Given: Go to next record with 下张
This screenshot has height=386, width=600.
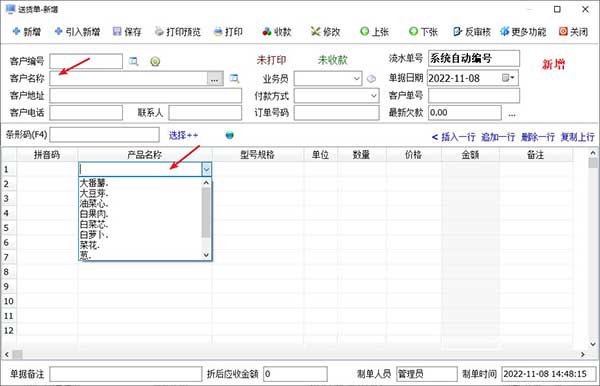Looking at the screenshot, I should (x=423, y=32).
